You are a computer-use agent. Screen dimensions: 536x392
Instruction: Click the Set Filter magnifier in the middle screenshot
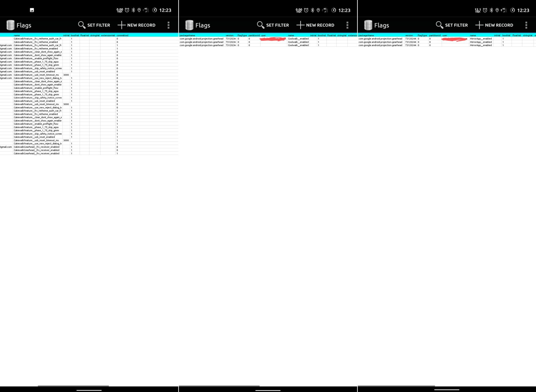[260, 25]
